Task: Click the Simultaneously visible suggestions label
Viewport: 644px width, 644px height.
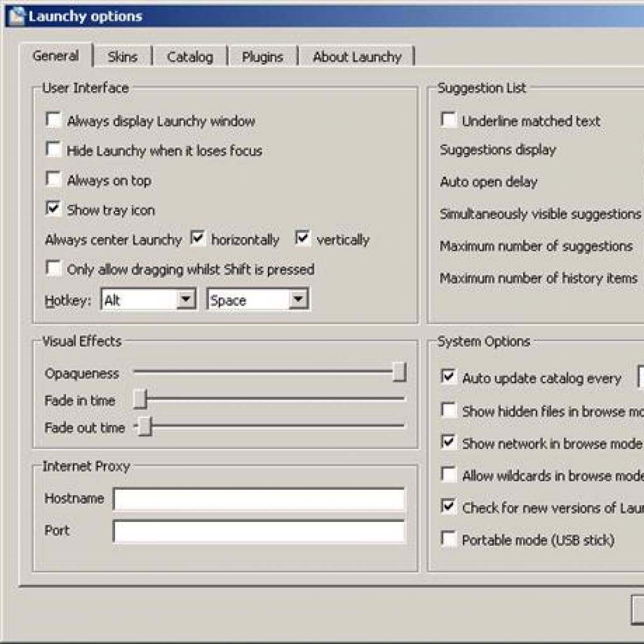Action: tap(540, 214)
